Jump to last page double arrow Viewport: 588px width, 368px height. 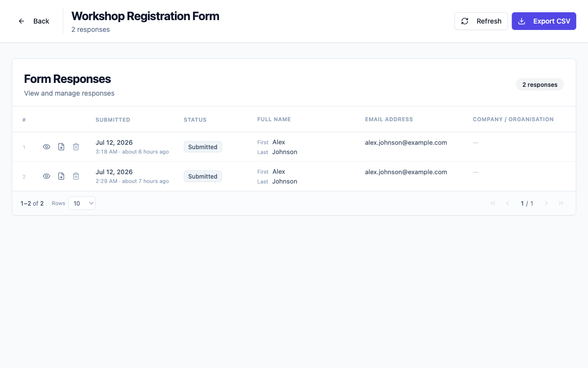point(561,203)
